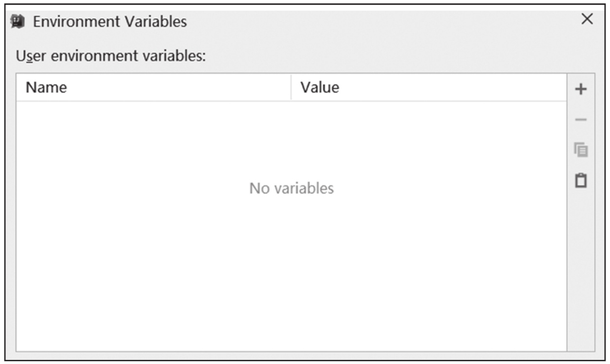Click the remove variable minus icon
This screenshot has width=610, height=364.
581,119
